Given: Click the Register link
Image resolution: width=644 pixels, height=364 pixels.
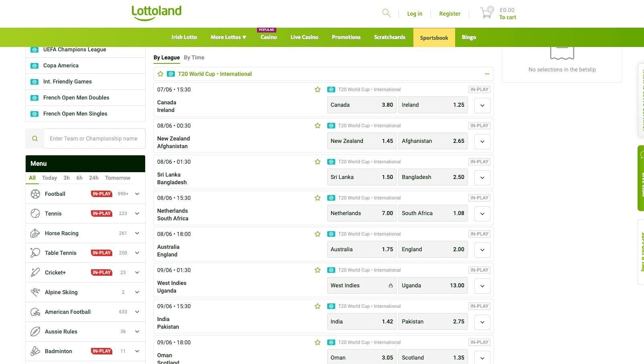Looking at the screenshot, I should (x=450, y=14).
